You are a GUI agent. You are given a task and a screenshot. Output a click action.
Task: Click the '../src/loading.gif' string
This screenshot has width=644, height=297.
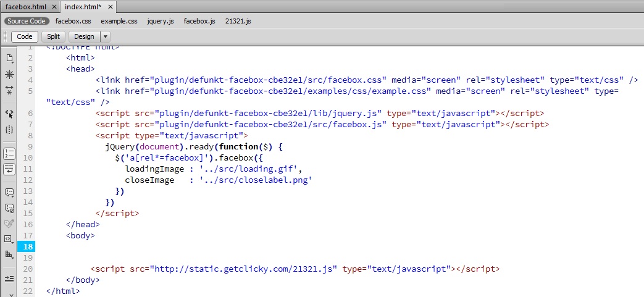[x=250, y=169]
